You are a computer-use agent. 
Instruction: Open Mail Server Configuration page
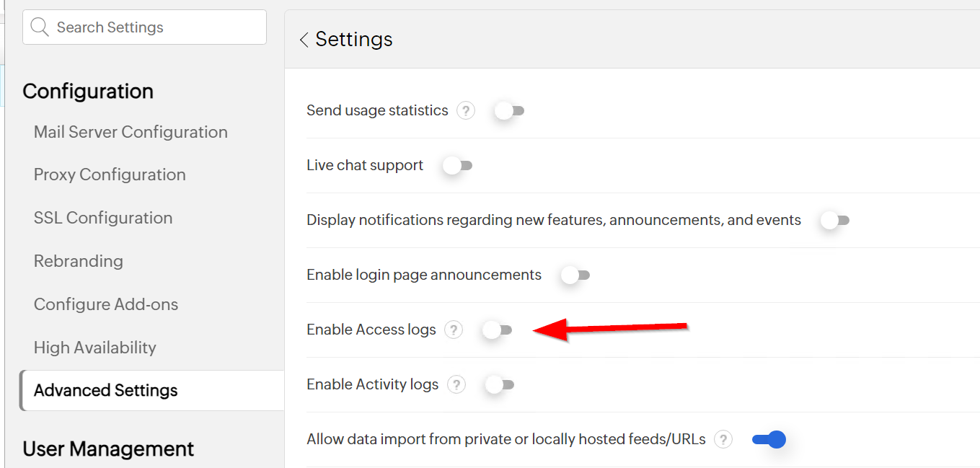[131, 132]
